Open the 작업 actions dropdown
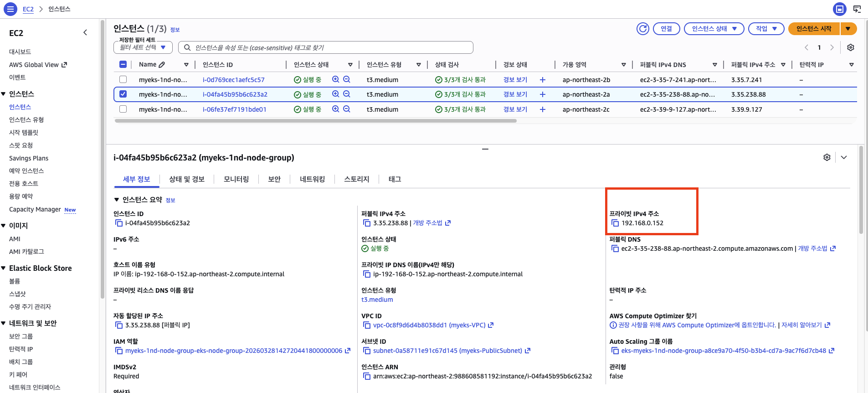This screenshot has width=868, height=393. click(766, 29)
